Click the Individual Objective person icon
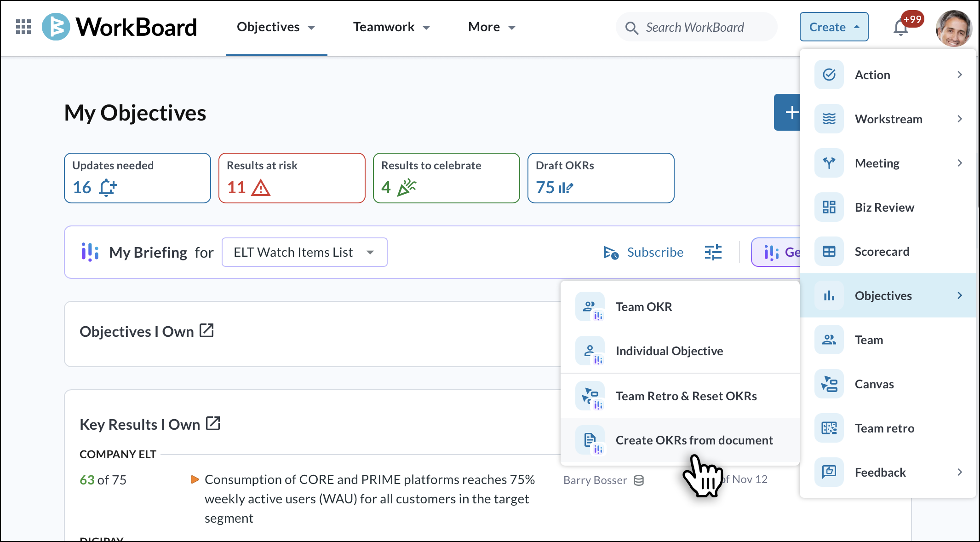Screen dimensions: 980x542 pyautogui.click(x=590, y=351)
